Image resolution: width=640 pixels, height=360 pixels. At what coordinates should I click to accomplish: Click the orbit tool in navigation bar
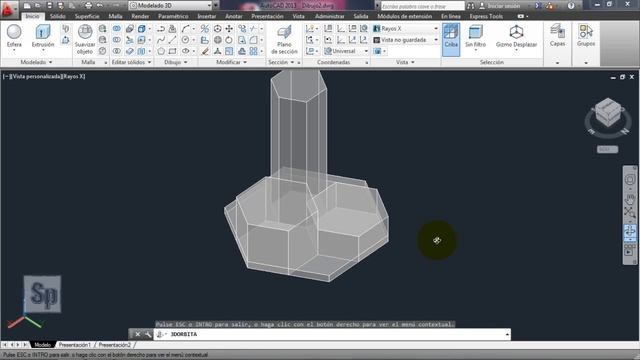pyautogui.click(x=630, y=231)
